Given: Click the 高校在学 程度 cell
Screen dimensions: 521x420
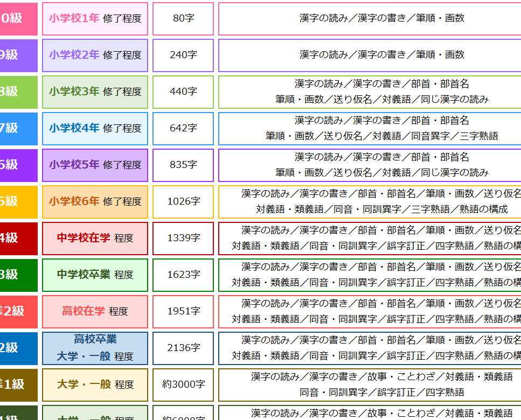Looking at the screenshot, I should [x=95, y=311].
